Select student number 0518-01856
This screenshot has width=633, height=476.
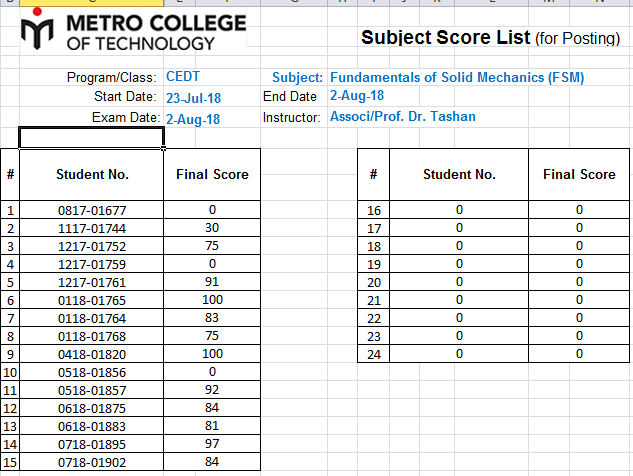tap(92, 372)
